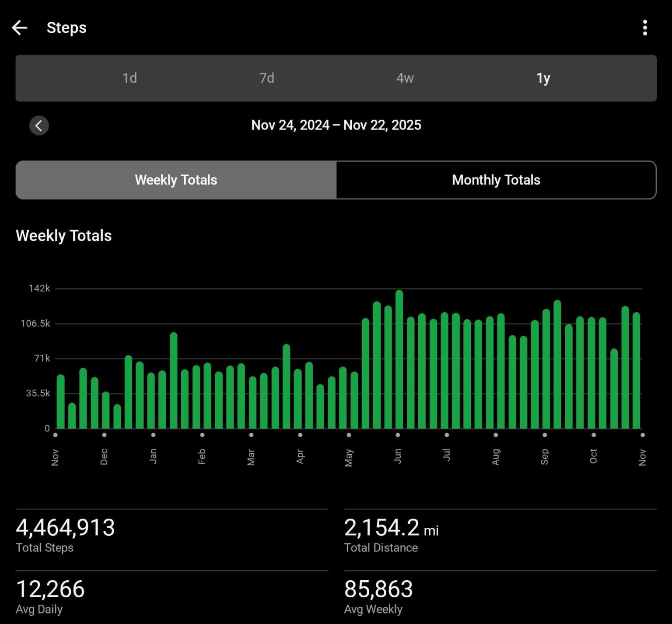Open the three-dot overflow menu

[644, 28]
